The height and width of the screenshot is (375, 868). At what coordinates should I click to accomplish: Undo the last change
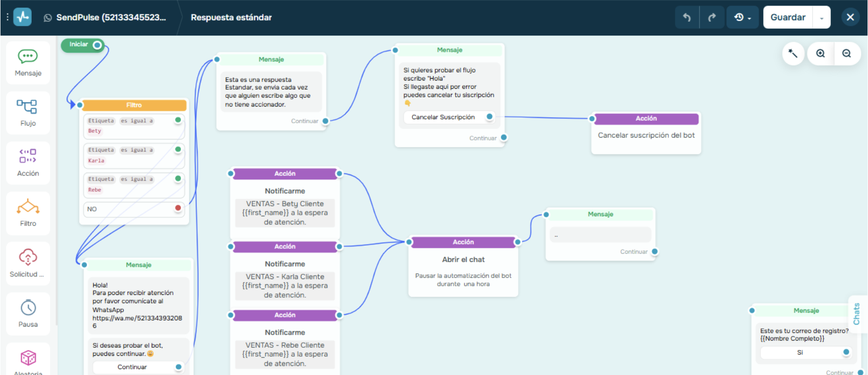tap(687, 17)
